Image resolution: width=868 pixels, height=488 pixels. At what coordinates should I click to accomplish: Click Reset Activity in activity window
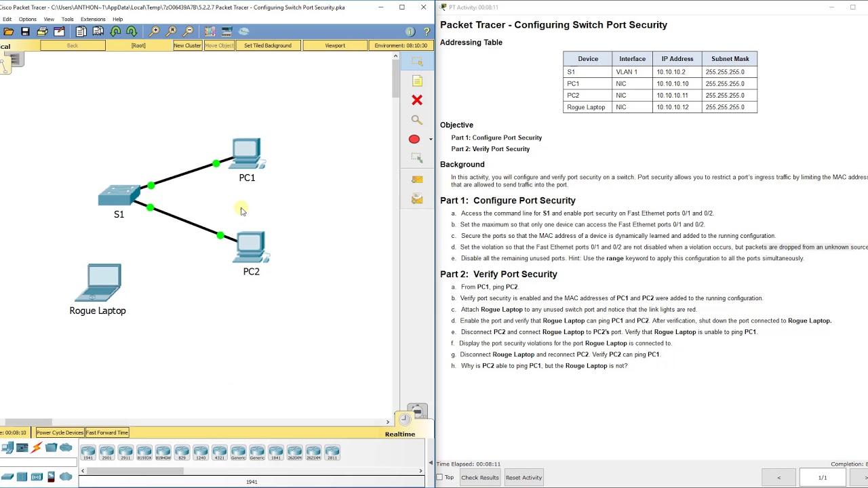coord(524,478)
